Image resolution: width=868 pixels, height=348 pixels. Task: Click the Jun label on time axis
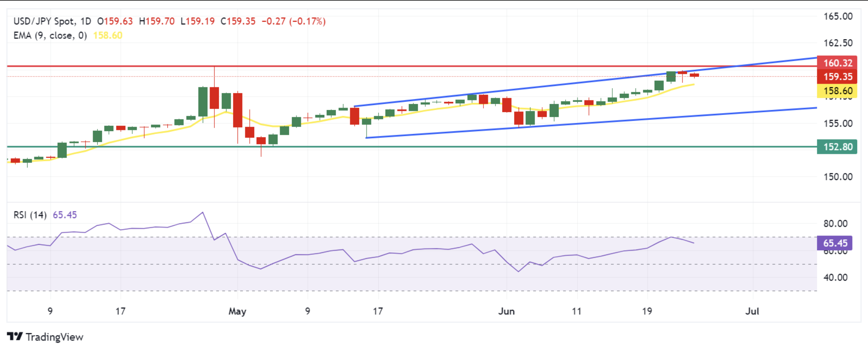click(x=507, y=311)
